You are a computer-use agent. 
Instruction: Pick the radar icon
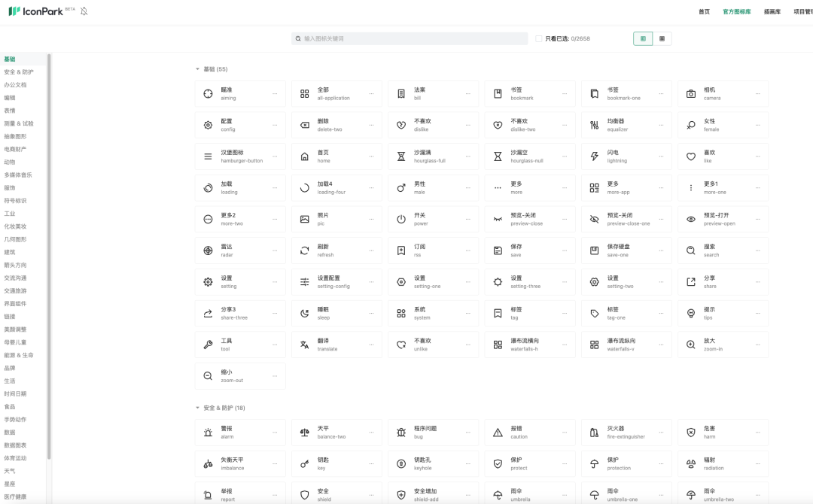208,250
